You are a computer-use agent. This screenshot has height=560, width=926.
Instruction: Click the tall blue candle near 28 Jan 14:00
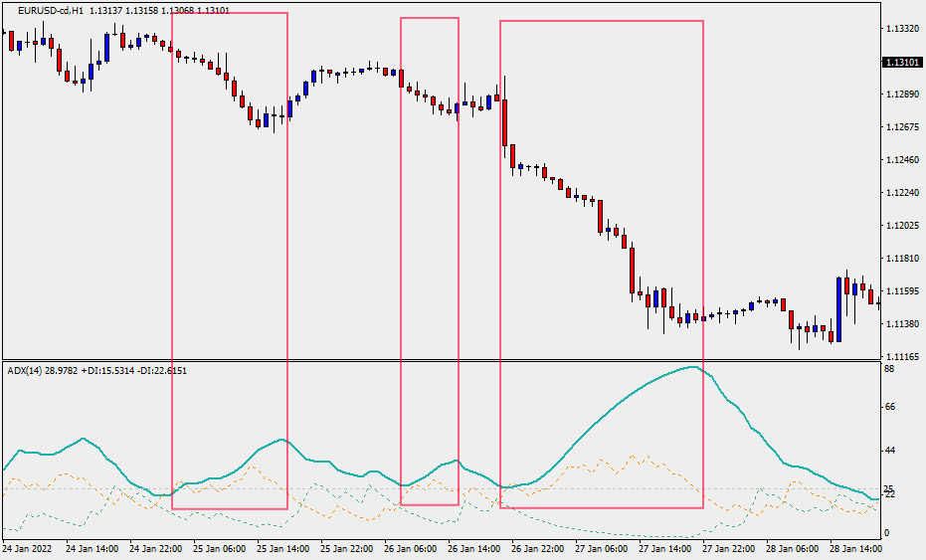tap(838, 309)
